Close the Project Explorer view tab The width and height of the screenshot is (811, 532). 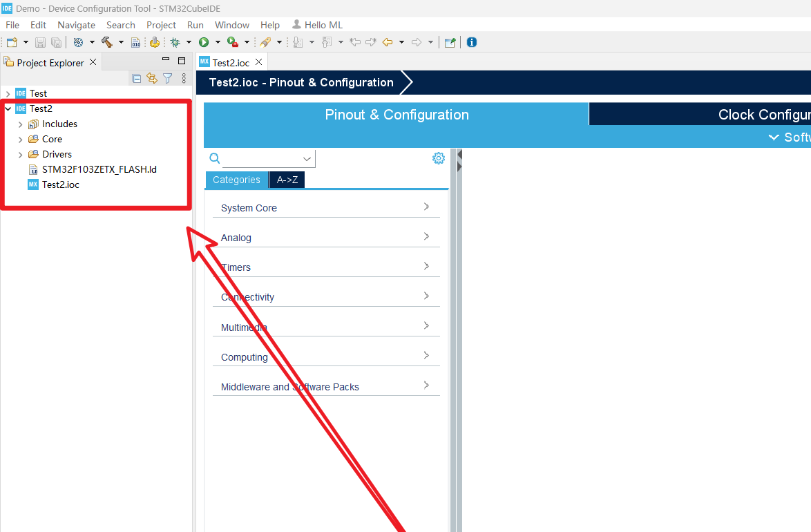[x=93, y=62]
